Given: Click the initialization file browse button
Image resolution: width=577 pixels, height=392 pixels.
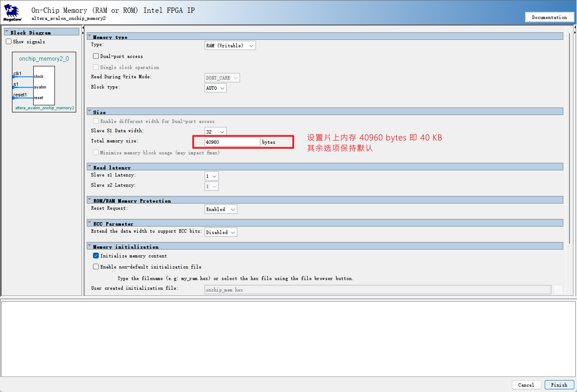Looking at the screenshot, I should (x=558, y=290).
